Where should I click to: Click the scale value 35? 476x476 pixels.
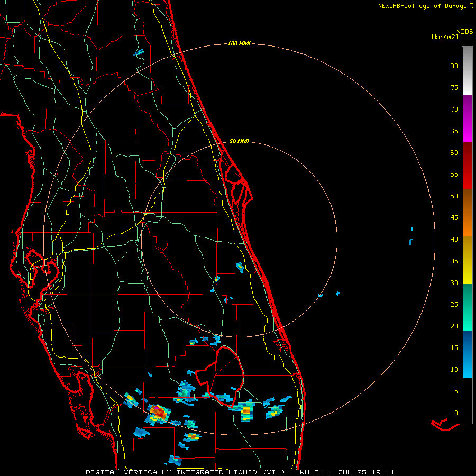pos(454,261)
